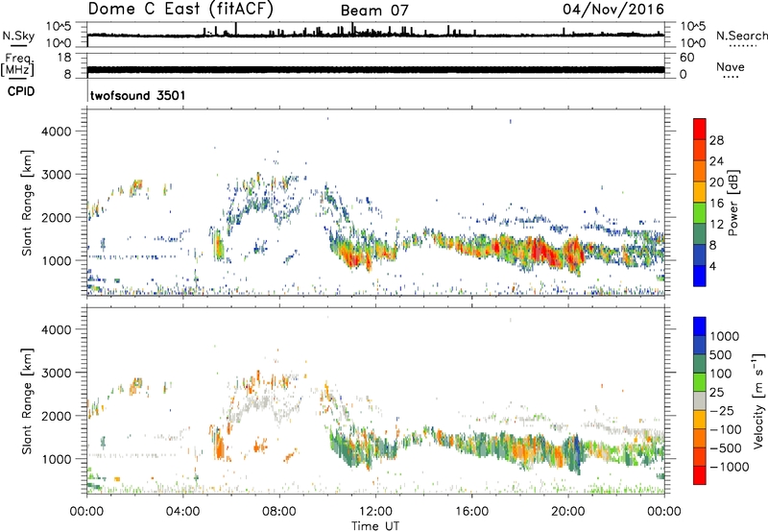Click the blue top of the Velocity colorbar

pos(700,326)
